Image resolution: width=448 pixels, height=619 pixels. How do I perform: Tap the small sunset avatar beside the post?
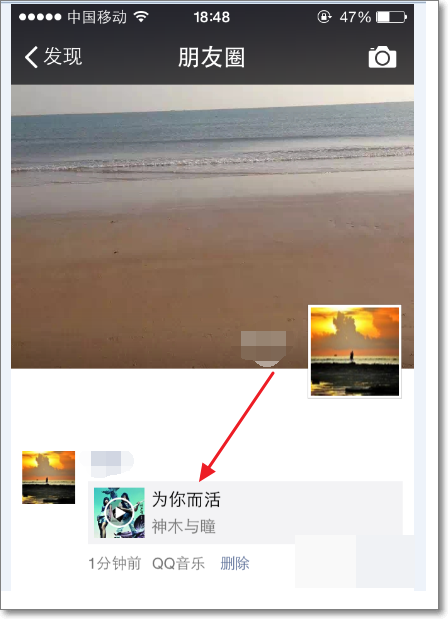coord(48,477)
